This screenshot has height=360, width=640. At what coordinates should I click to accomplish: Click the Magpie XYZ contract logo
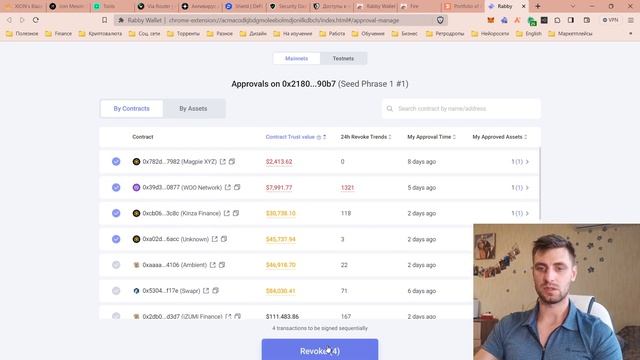(136, 162)
